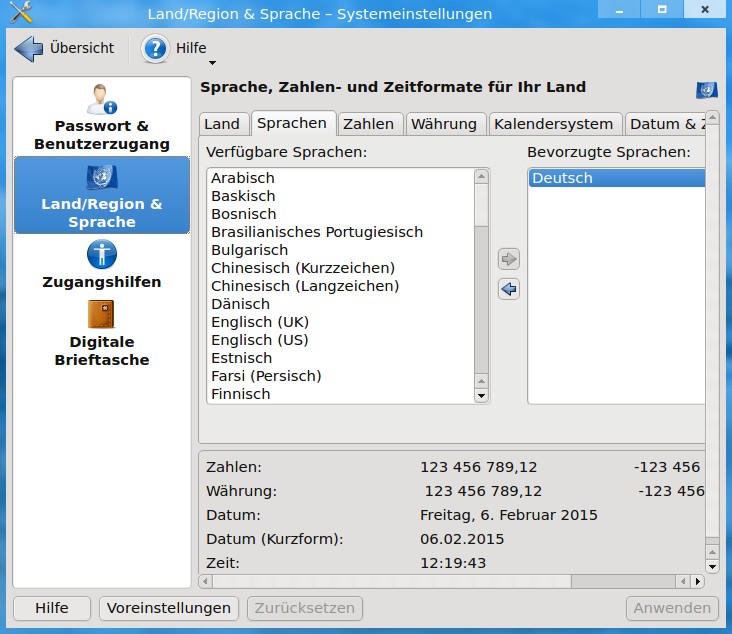Click the bottom Hilfe button

tap(52, 608)
